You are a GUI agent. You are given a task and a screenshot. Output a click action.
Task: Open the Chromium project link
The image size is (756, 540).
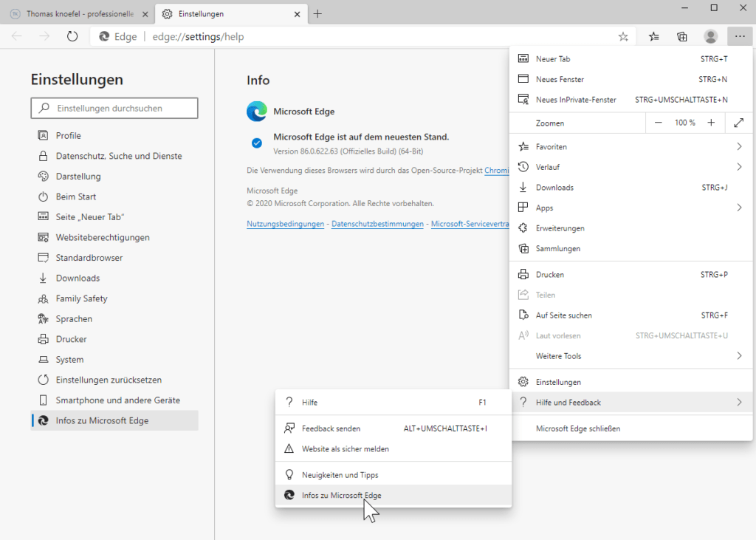coord(497,171)
